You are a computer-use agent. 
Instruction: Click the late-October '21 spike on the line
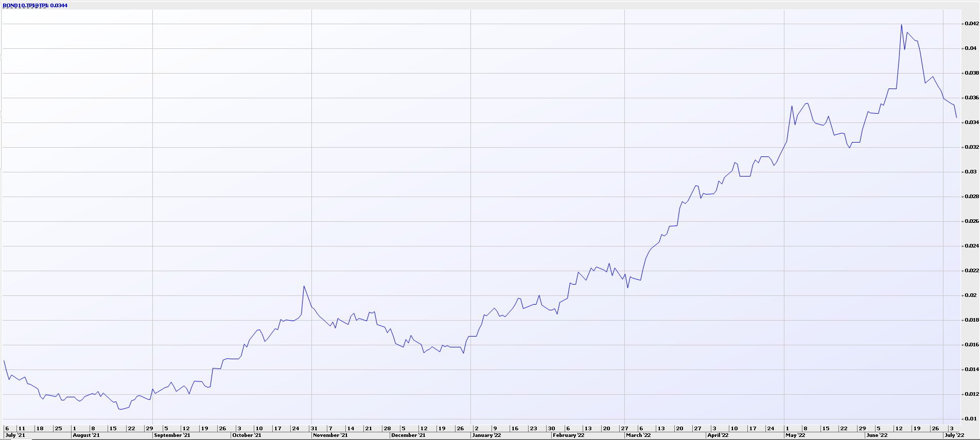tap(304, 286)
